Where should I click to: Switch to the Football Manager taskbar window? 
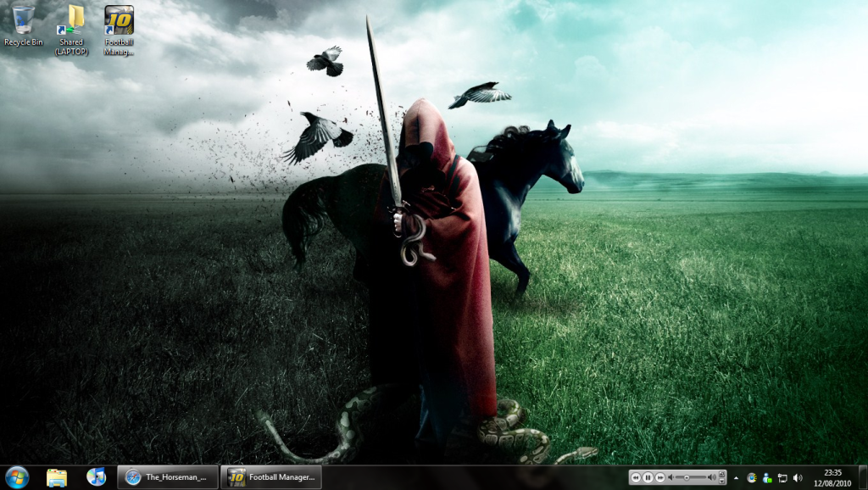[x=271, y=477]
